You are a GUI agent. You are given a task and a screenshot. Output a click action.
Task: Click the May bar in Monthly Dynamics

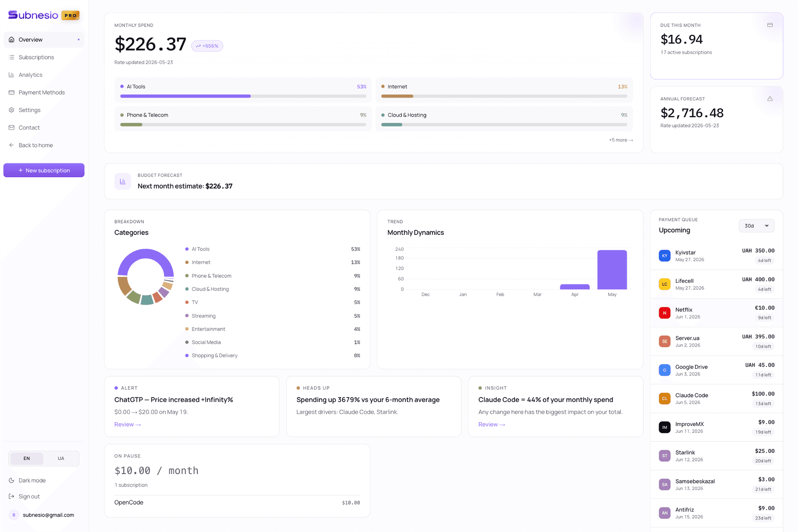pyautogui.click(x=612, y=270)
